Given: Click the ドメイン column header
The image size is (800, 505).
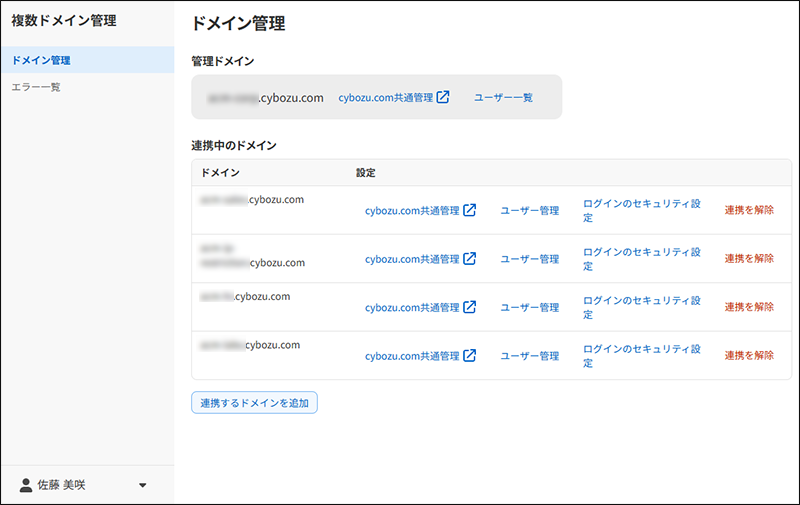Looking at the screenshot, I should tap(220, 173).
